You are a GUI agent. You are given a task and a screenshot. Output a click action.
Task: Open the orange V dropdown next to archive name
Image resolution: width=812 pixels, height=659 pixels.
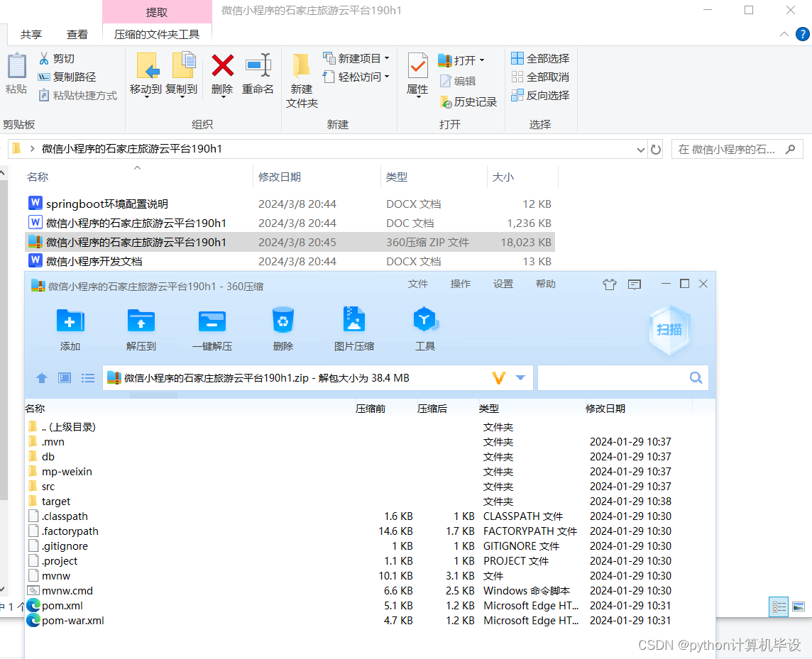499,377
